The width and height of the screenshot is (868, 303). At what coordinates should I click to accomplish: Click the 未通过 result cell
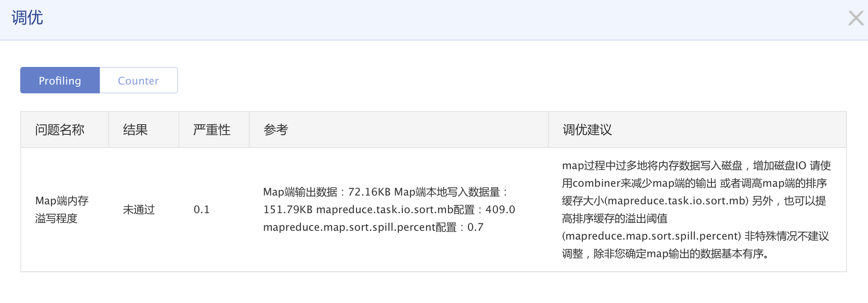tap(139, 210)
